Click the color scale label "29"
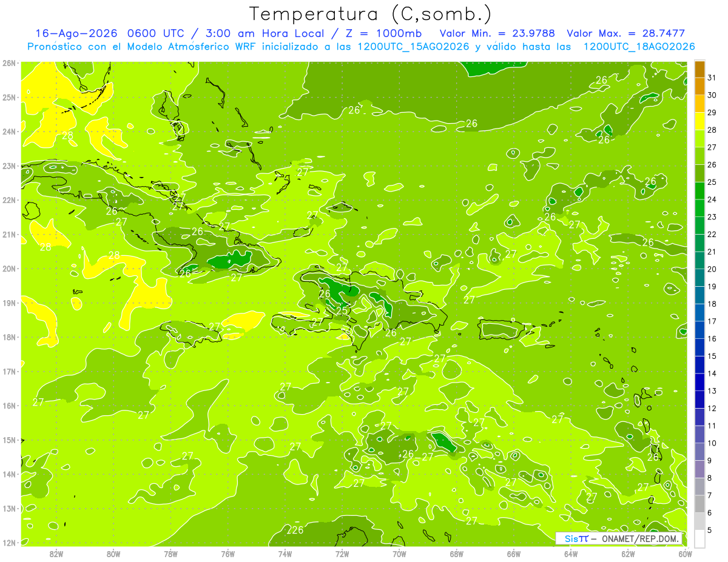The image size is (728, 562). (x=712, y=113)
